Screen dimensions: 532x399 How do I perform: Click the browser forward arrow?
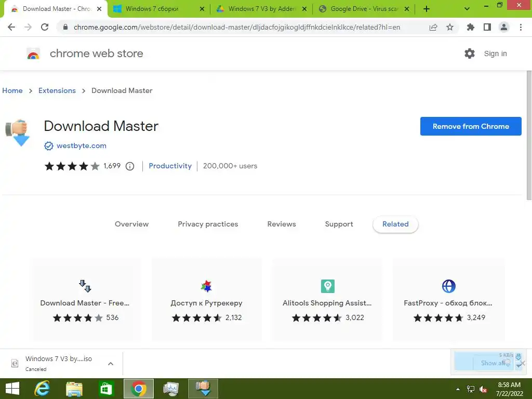click(28, 27)
